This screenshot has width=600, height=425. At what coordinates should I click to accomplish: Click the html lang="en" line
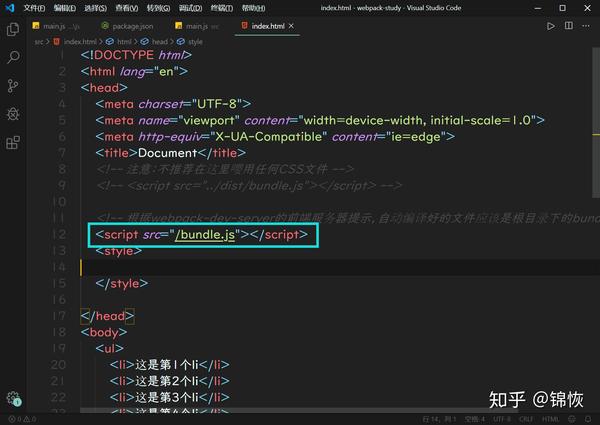pos(134,72)
